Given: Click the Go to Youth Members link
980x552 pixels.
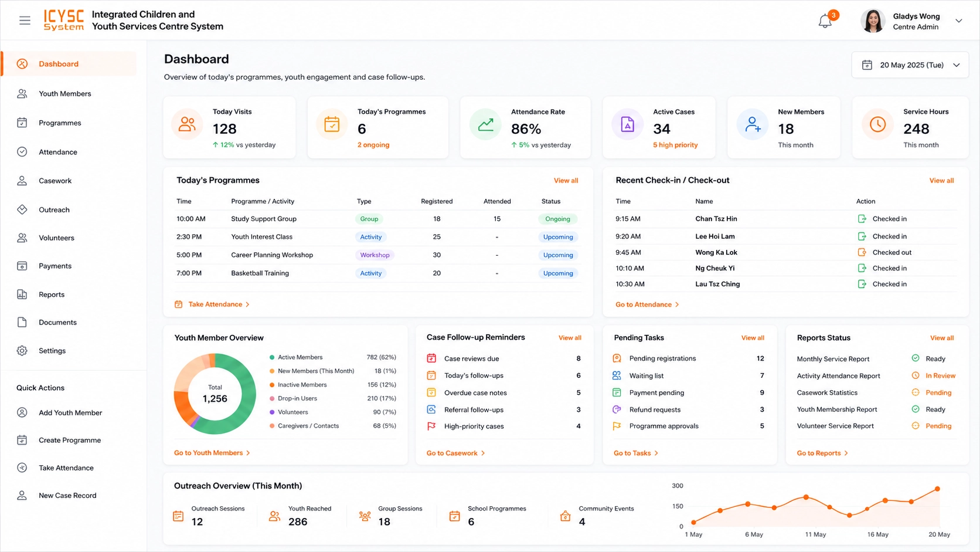Looking at the screenshot, I should 212,453.
